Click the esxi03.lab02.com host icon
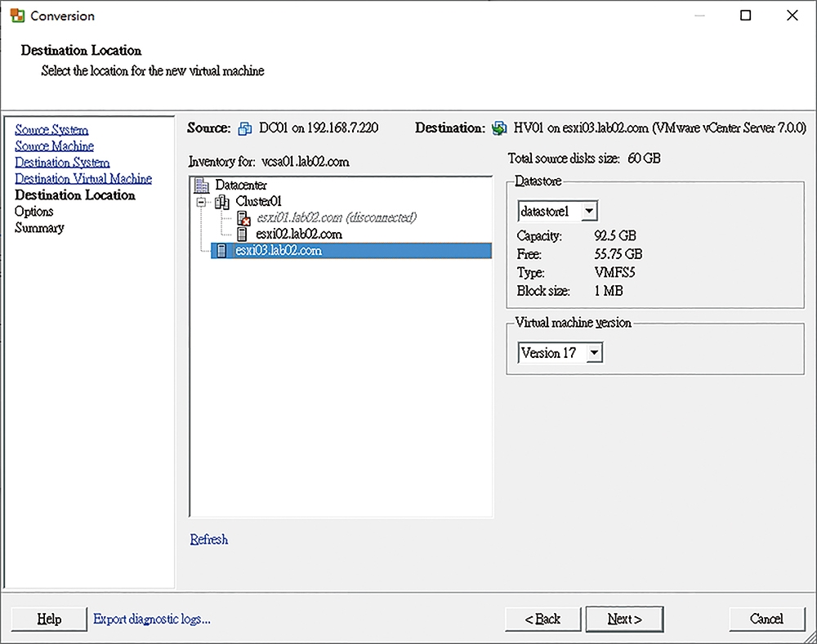 [221, 251]
